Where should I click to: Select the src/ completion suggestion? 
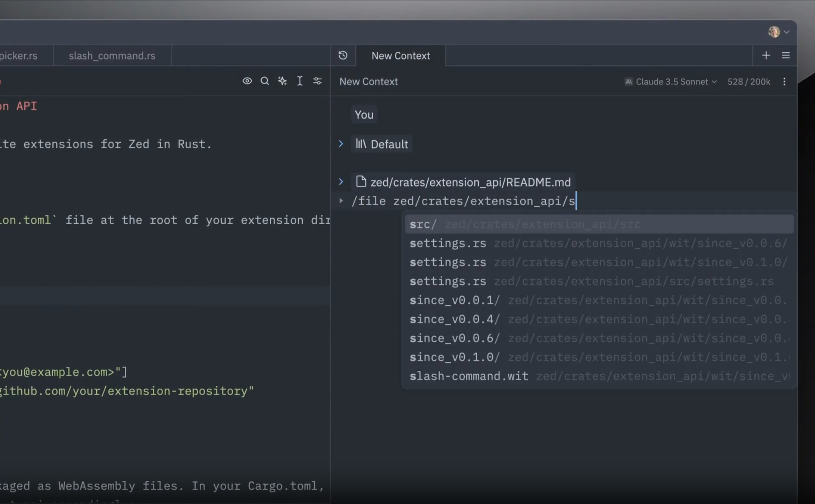(x=423, y=224)
